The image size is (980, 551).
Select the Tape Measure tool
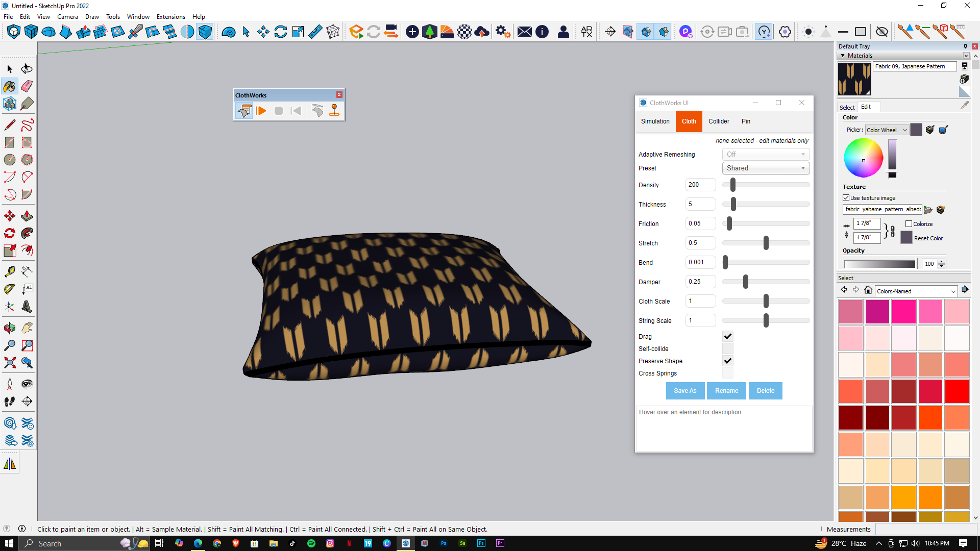tap(9, 271)
